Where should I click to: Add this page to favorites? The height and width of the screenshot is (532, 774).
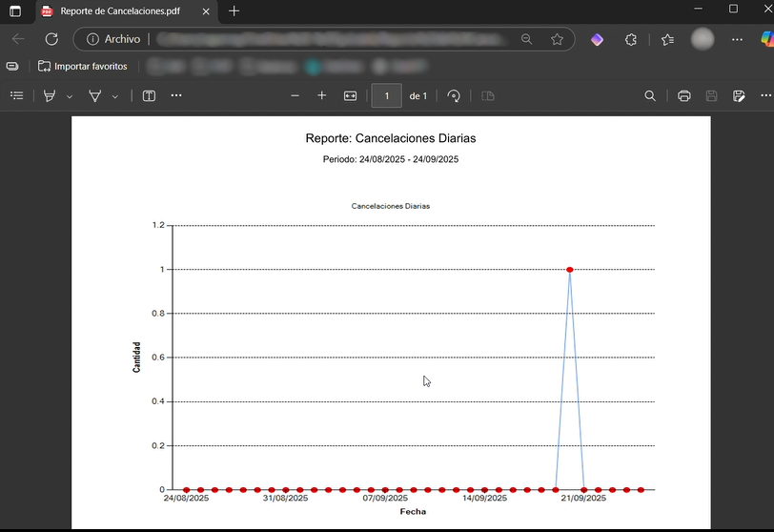557,39
